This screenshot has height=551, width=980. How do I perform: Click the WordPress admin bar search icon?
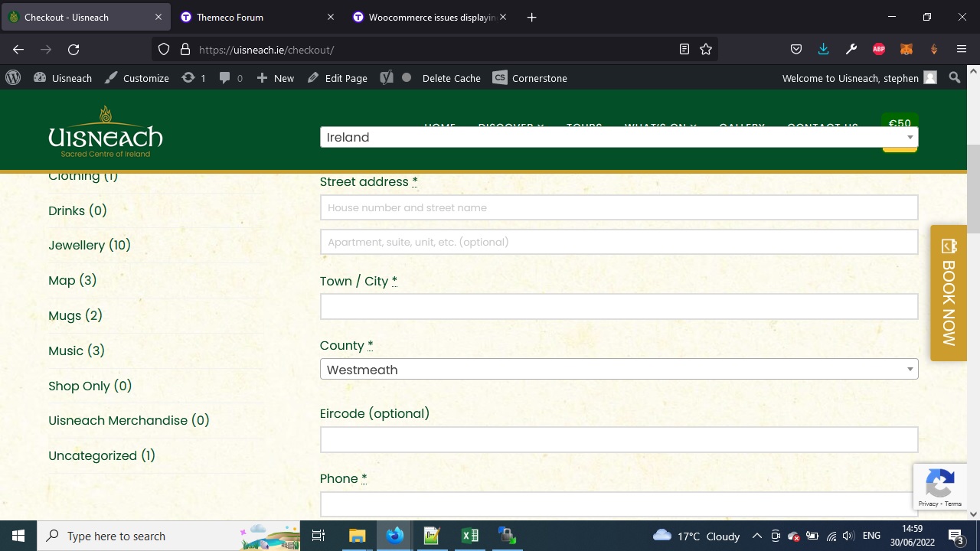coord(954,78)
